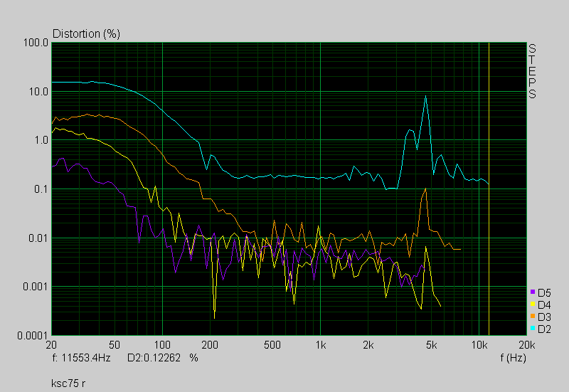
Task: Click the 200 x-axis tick label
Action: point(209,345)
